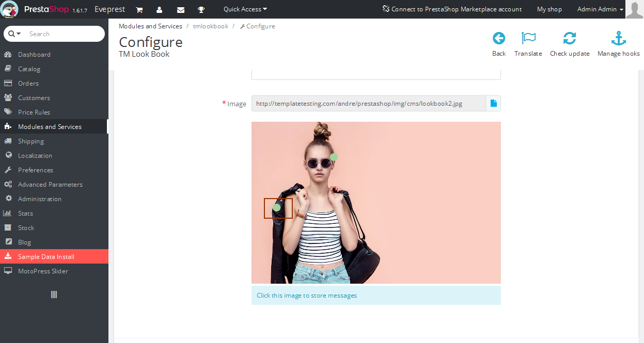
Task: Click Connect to PrestaShop Marketplace account link
Action: point(452,9)
